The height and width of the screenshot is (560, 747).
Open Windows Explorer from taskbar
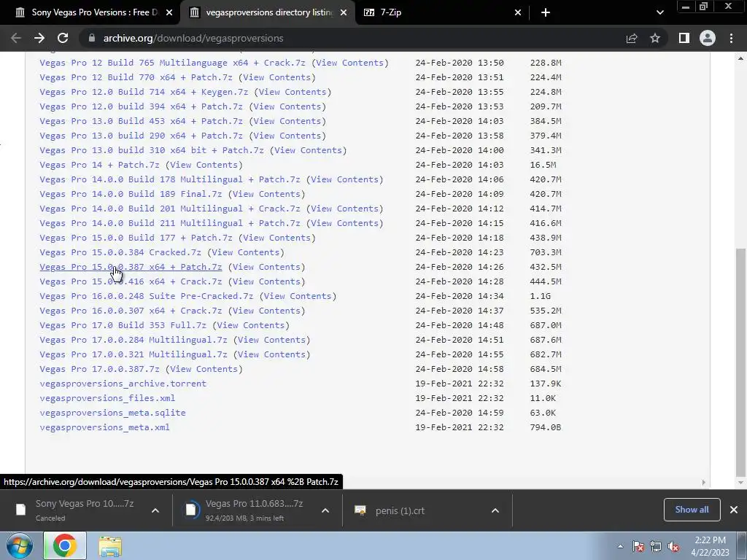point(111,547)
